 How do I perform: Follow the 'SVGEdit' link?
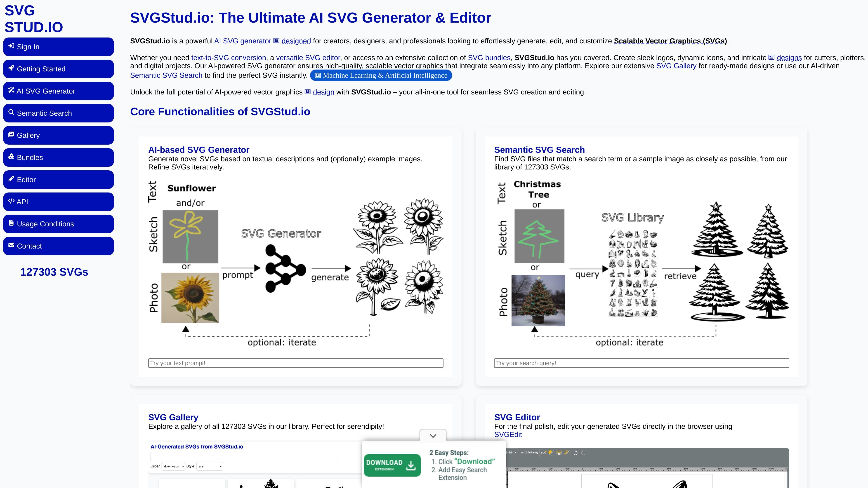coord(508,435)
